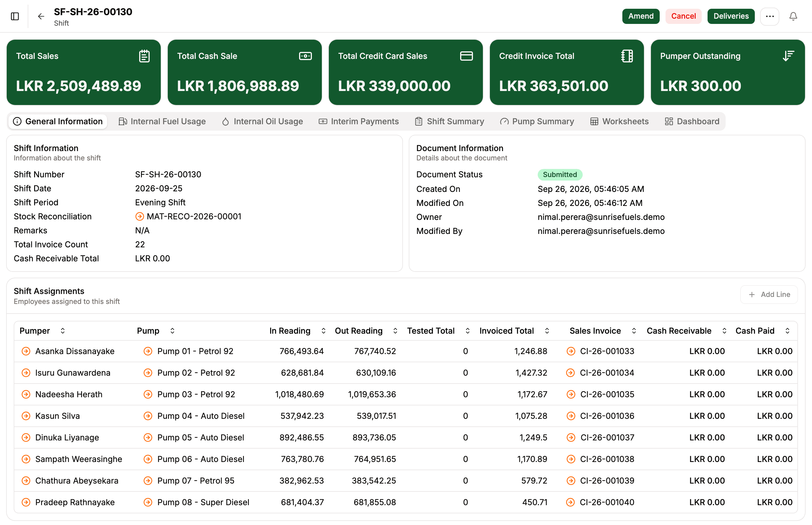Click owner nimal.perera@sunrisefuels.demo

(x=601, y=217)
